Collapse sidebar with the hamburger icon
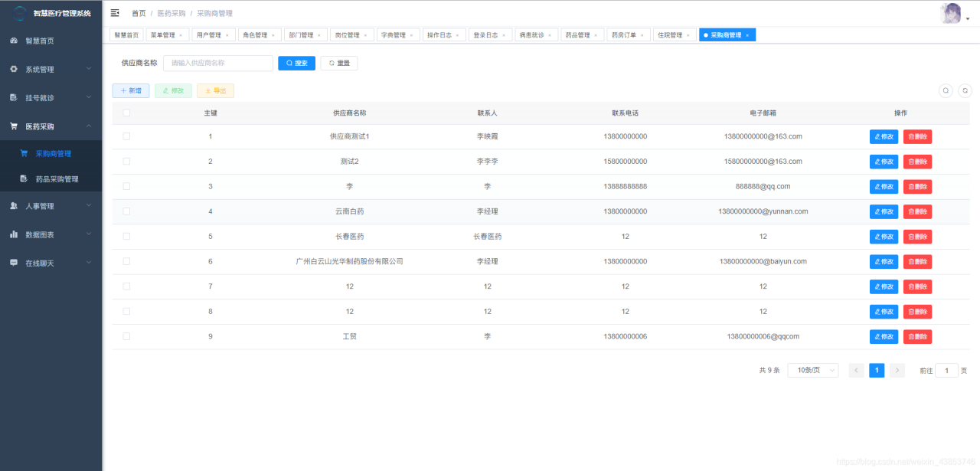Image resolution: width=980 pixels, height=471 pixels. pos(115,13)
